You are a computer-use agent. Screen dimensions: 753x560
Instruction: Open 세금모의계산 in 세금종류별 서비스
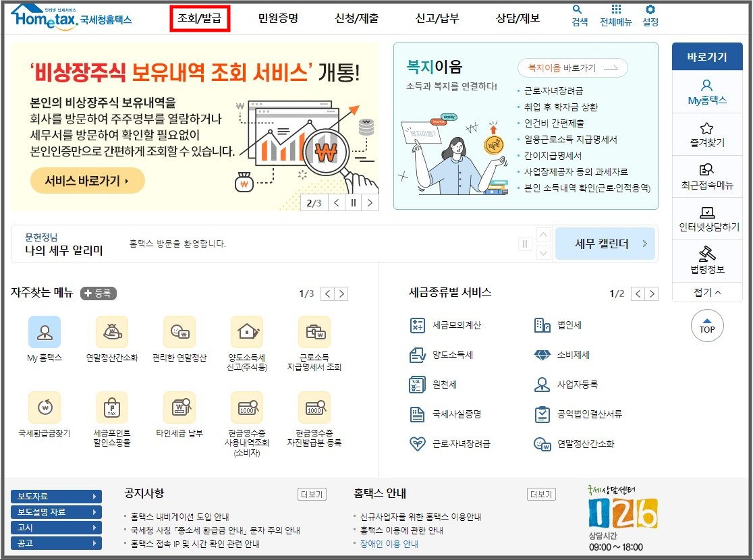coord(445,325)
